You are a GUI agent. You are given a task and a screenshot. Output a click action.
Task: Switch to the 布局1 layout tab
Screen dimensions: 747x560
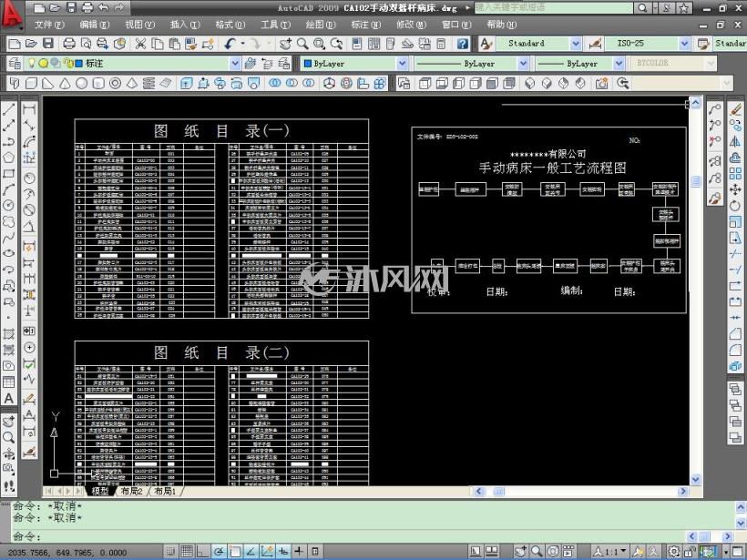pyautogui.click(x=165, y=491)
